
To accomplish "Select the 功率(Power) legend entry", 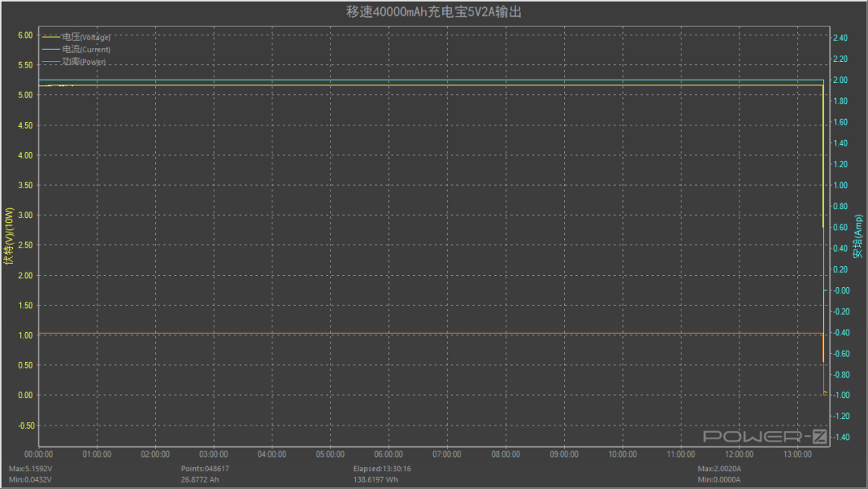I will 74,61.
